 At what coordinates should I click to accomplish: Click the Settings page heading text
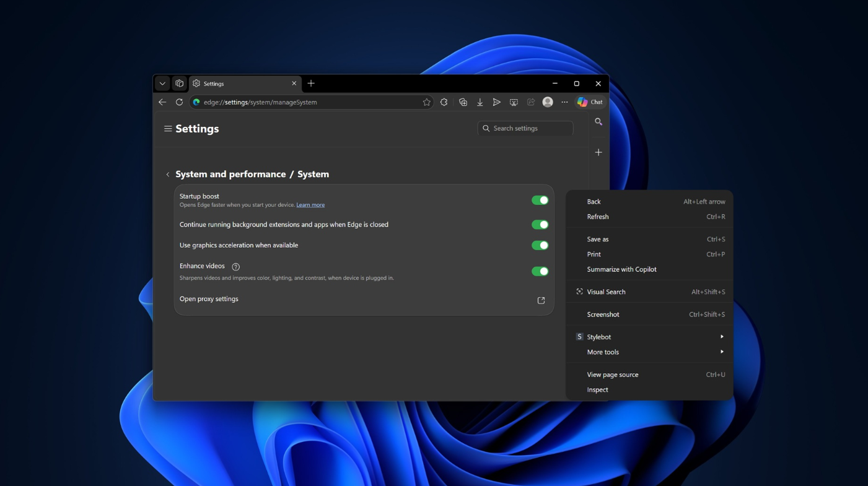click(x=197, y=129)
